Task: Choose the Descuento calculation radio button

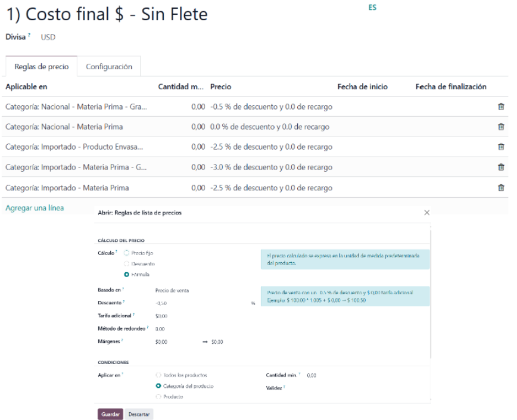Action: coord(126,263)
